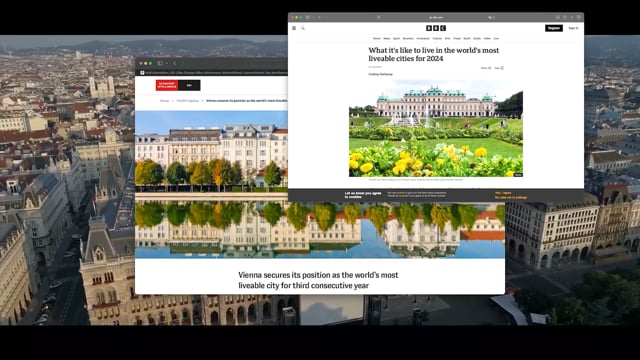640x360 pixels.
Task: Toggle the sidebar icon in BBC window toolbar
Action: pos(308,18)
